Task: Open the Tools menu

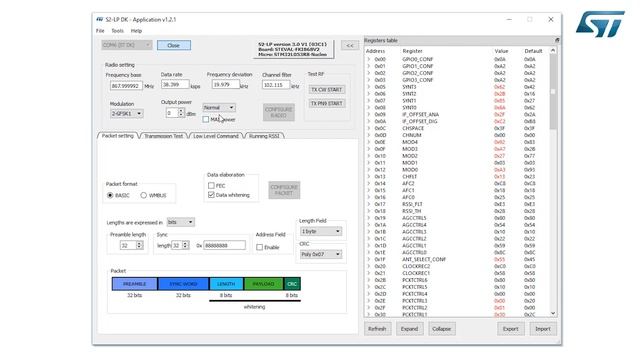Action: click(118, 31)
